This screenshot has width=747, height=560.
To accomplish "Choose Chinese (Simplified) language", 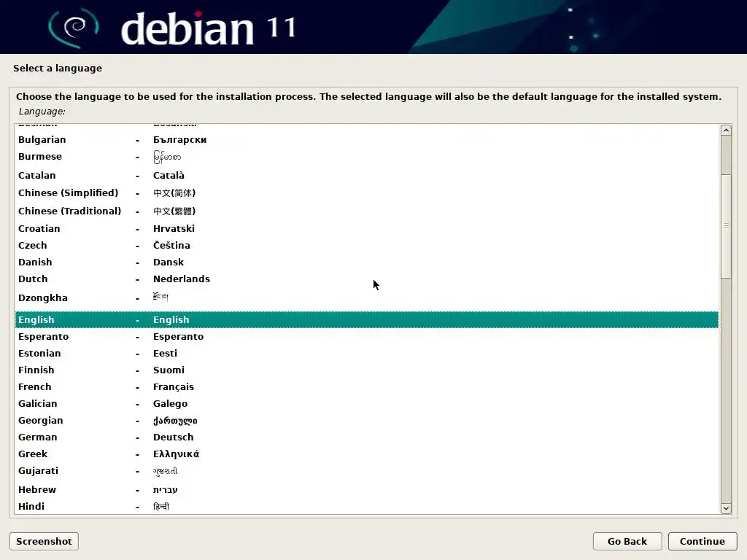I will click(x=366, y=192).
